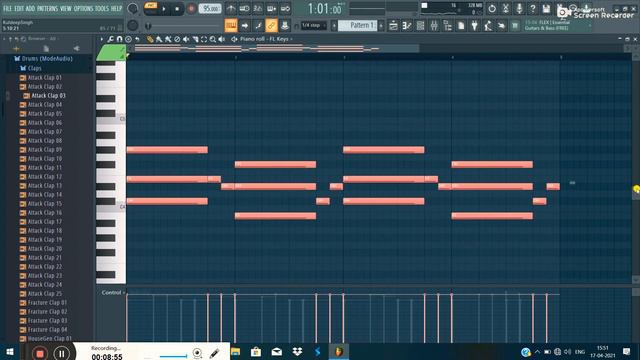Open the plugin picker plug icon

pos(474,26)
